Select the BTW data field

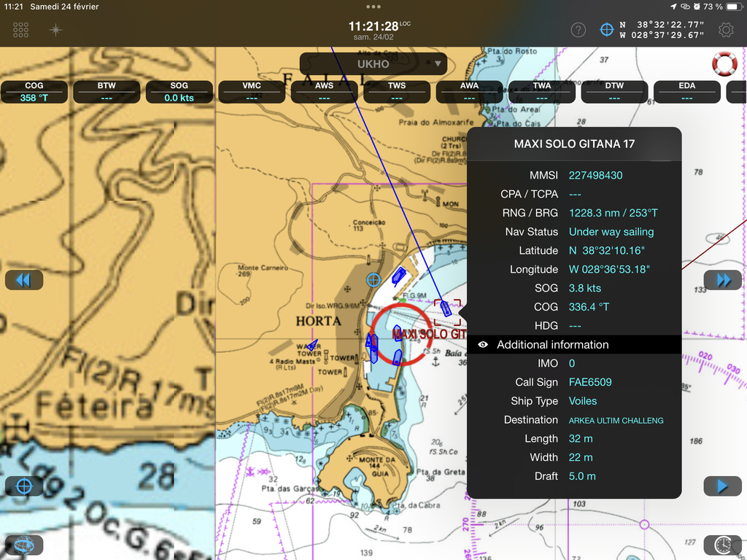click(x=107, y=92)
